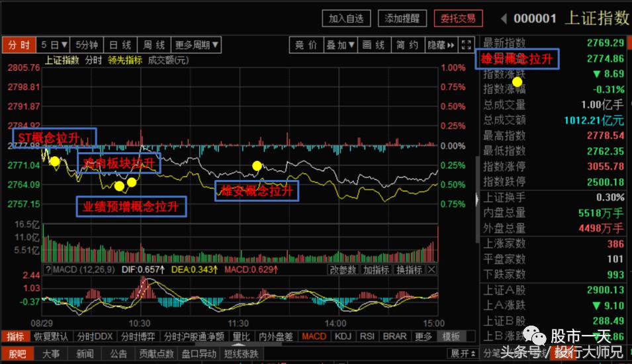The image size is (632, 364).
Task: Click the 加入自选 button
Action: point(346,19)
